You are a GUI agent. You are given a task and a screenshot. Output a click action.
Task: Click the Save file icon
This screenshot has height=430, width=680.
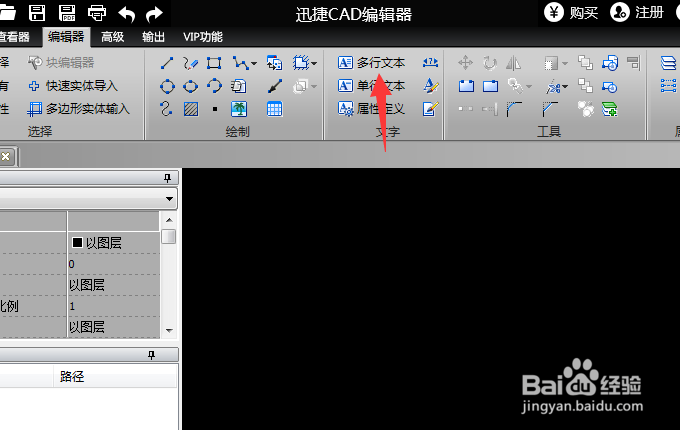click(x=37, y=13)
